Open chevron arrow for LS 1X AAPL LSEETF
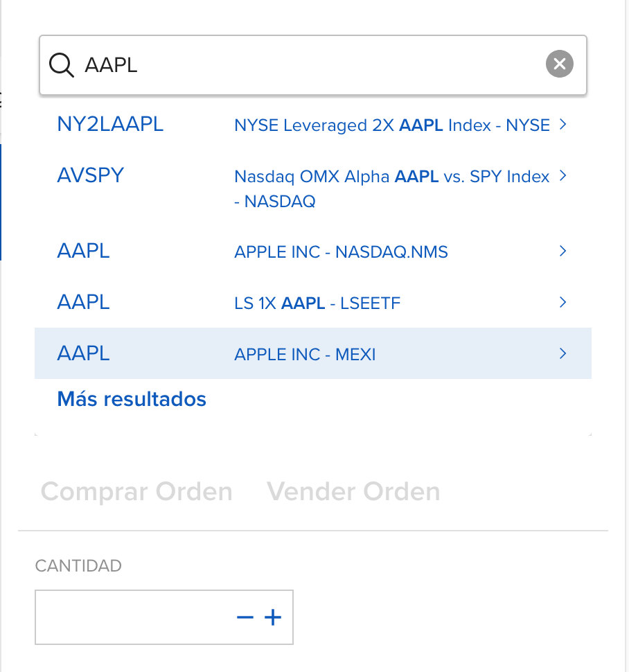 click(563, 302)
